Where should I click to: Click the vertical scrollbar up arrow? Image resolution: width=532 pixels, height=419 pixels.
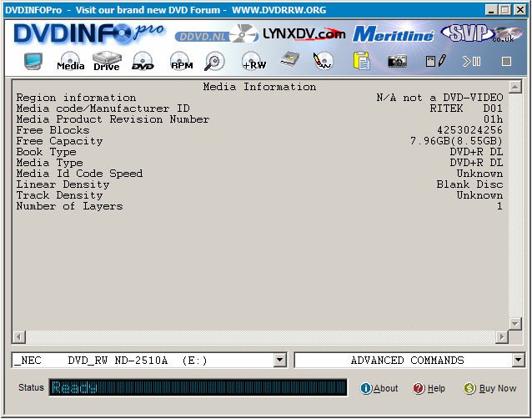point(515,87)
